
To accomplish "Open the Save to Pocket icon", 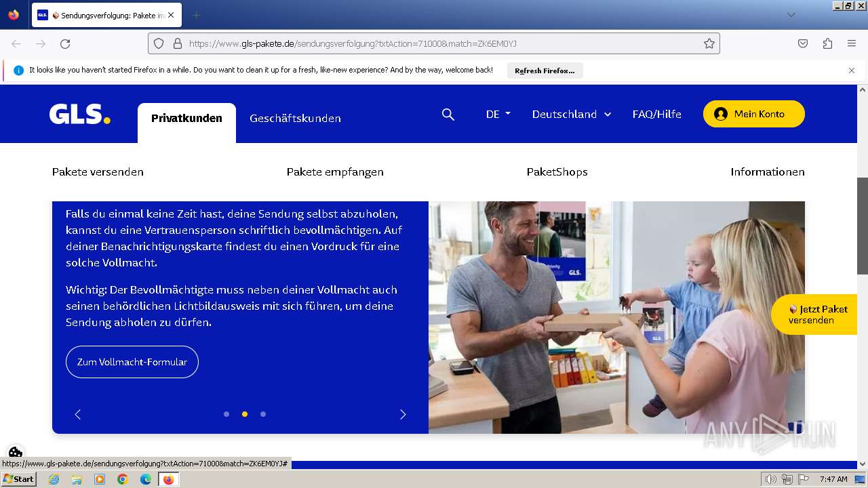I will (803, 43).
